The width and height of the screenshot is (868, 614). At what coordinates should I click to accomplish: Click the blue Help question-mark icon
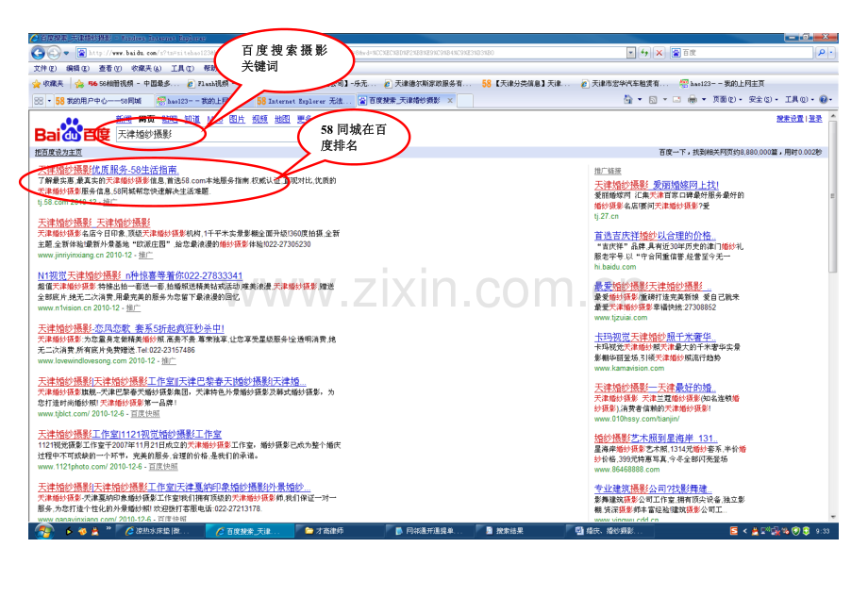[823, 100]
